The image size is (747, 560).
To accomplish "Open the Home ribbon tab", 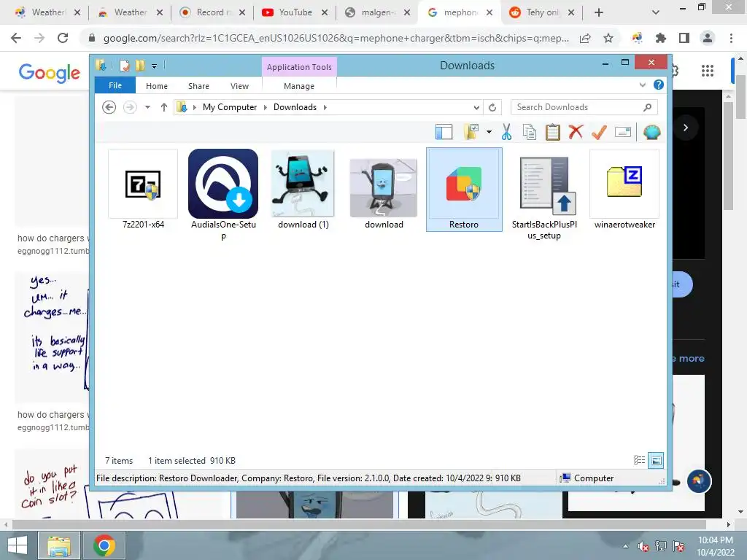I will click(x=157, y=86).
